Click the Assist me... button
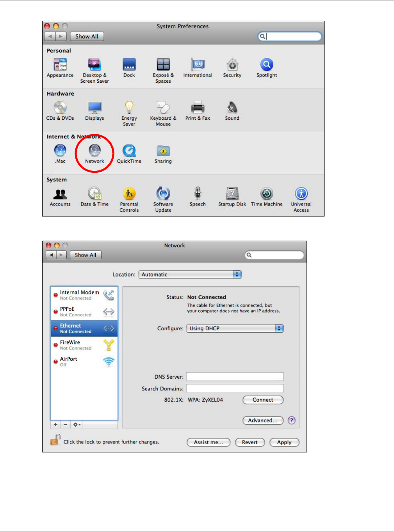 click(x=209, y=442)
